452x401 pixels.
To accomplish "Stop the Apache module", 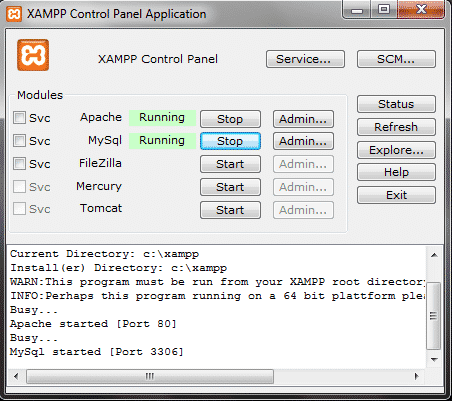I will [230, 119].
